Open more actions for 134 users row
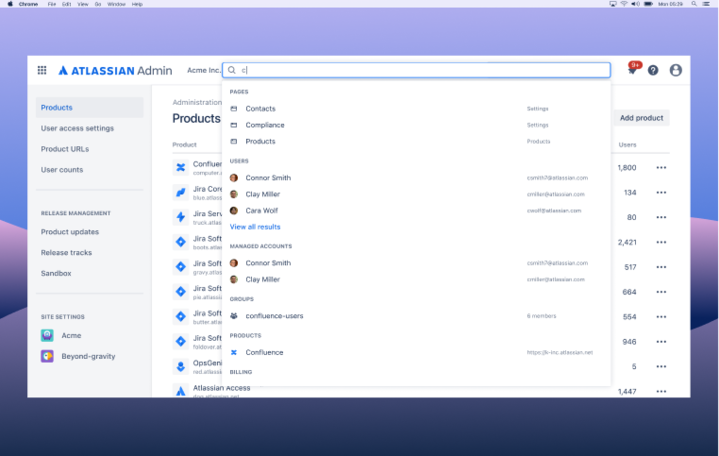Screen dimensions: 719x456 tap(661, 192)
